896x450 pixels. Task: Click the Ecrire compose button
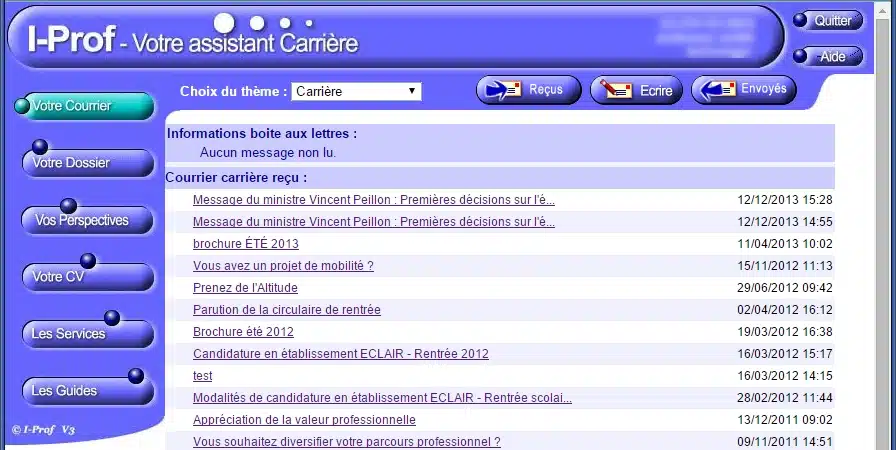tap(636, 90)
